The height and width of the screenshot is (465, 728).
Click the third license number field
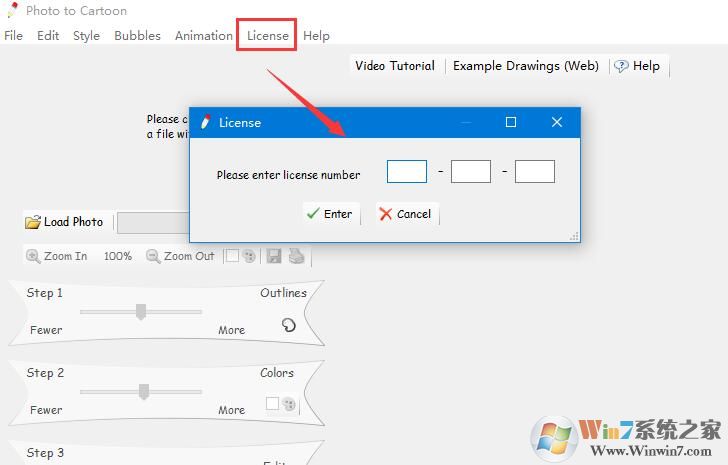(535, 172)
